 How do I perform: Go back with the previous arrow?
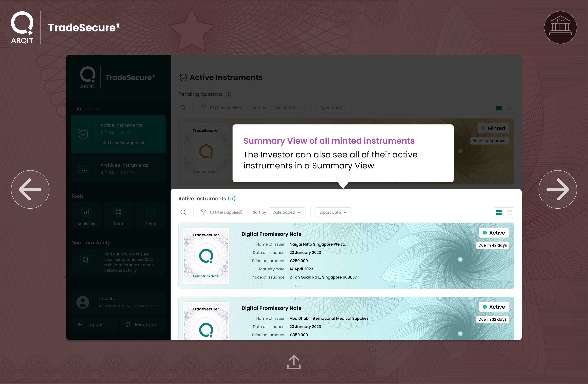pos(30,189)
